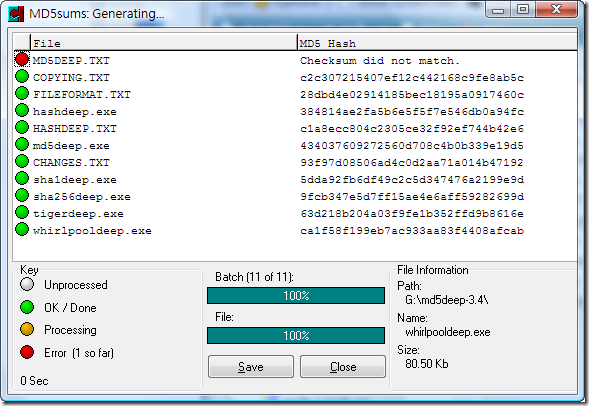This screenshot has width=589, height=406.
Task: Close the MD5sums dialog via Close button
Action: 343,367
